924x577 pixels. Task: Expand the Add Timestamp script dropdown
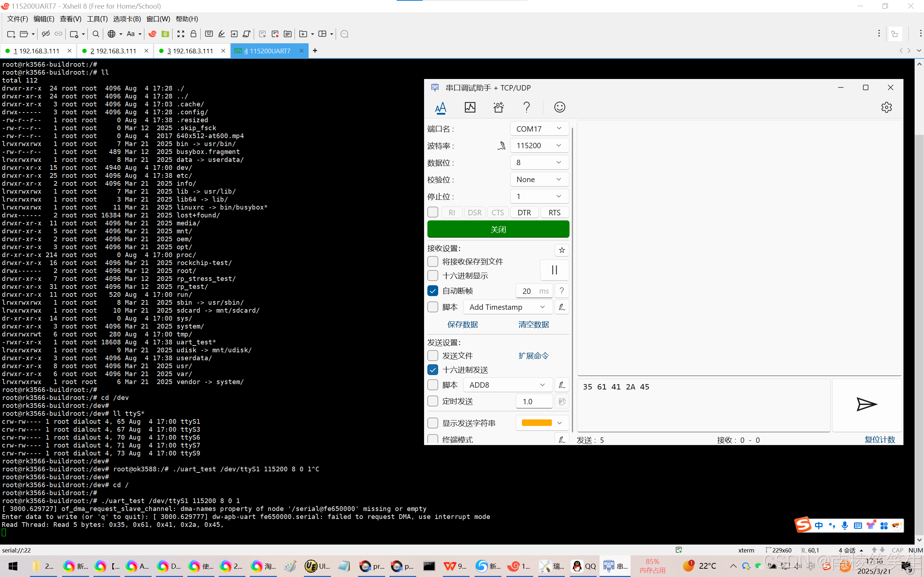(507, 307)
